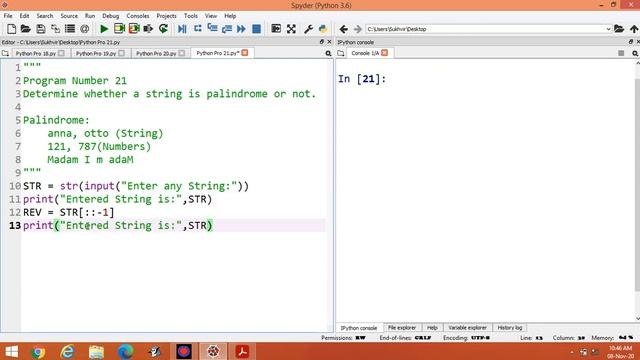Open the Edit menu
640x360 pixels.
(x=24, y=16)
